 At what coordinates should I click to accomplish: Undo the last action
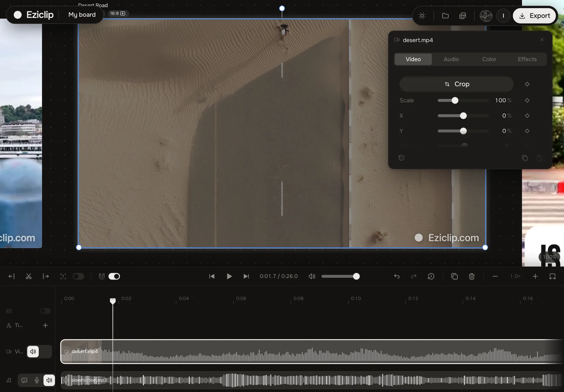click(x=397, y=276)
